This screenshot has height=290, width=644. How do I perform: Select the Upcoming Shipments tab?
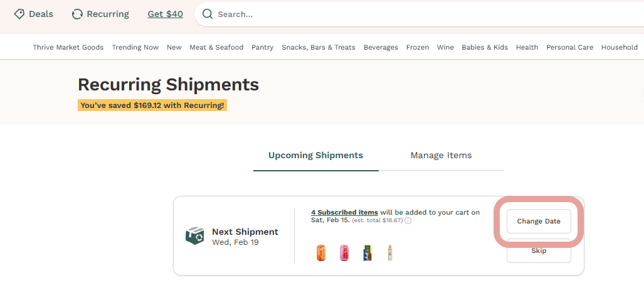[x=315, y=155]
